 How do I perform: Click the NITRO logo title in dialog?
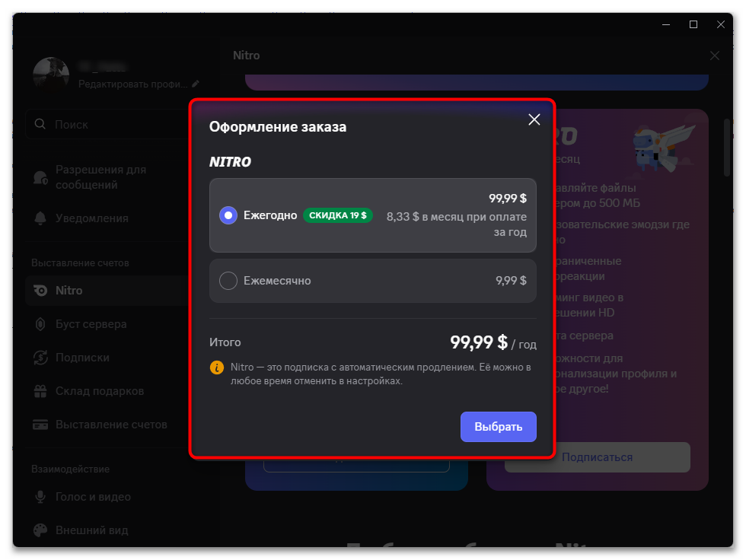(x=230, y=162)
